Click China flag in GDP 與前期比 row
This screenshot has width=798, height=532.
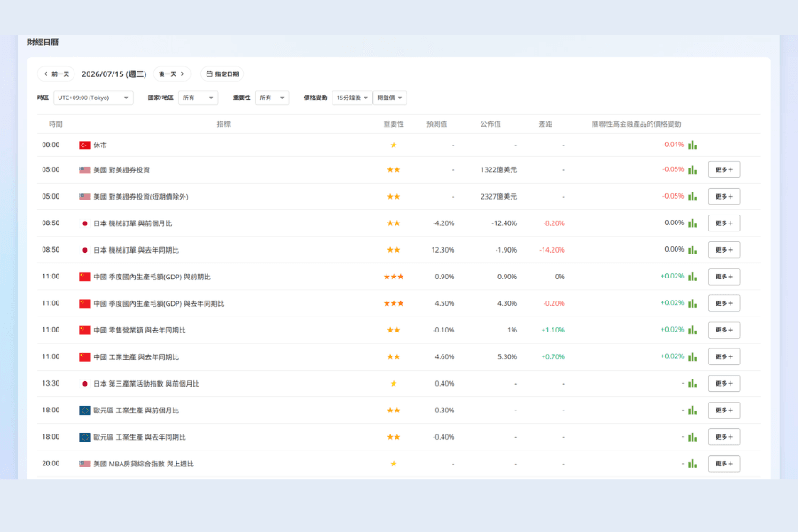click(x=85, y=277)
